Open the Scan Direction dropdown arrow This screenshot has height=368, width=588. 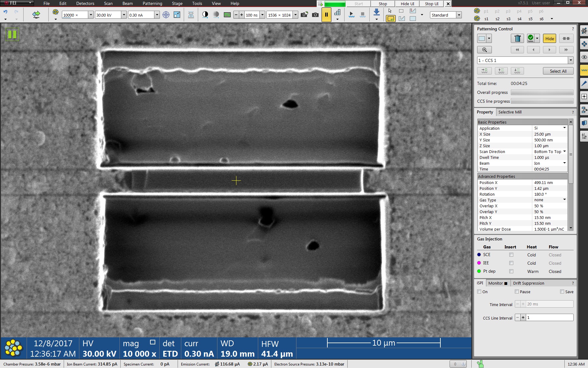[564, 151]
